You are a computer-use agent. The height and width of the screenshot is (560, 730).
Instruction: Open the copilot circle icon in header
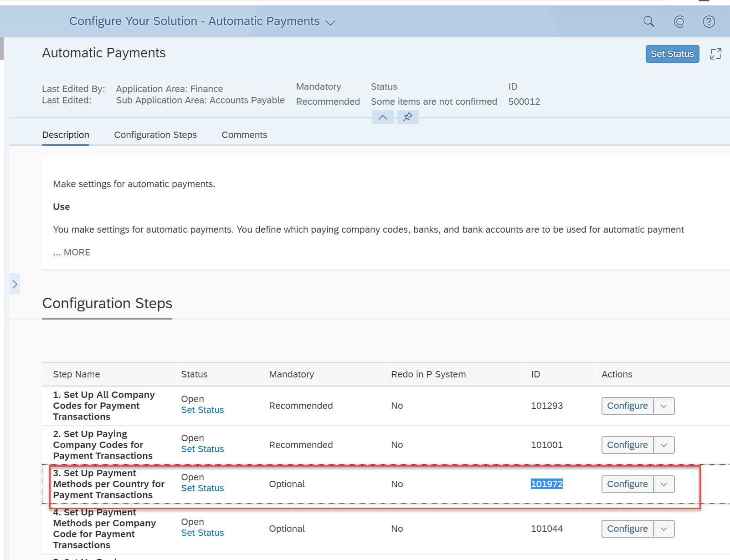point(679,21)
